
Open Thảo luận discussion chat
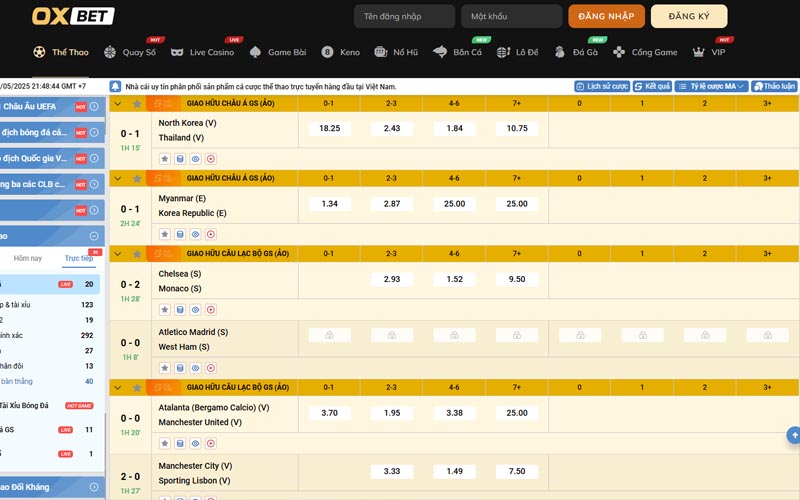[774, 86]
